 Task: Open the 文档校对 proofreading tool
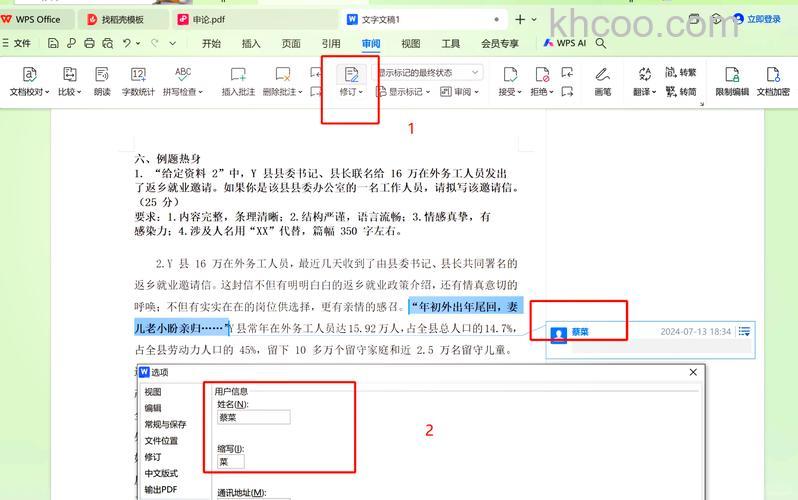pyautogui.click(x=30, y=81)
